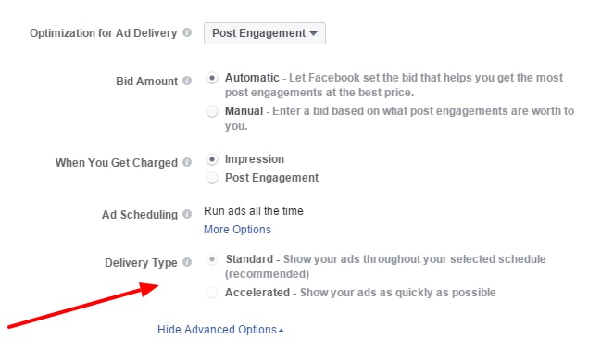Click the Ad Scheduling info icon
Viewport: 601px width, 364px height.
tap(187, 214)
